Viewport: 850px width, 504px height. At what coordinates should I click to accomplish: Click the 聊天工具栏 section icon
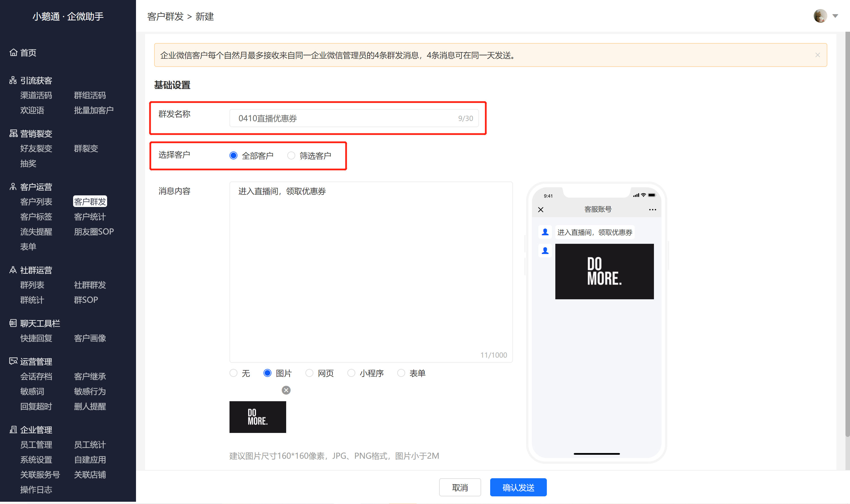click(13, 323)
